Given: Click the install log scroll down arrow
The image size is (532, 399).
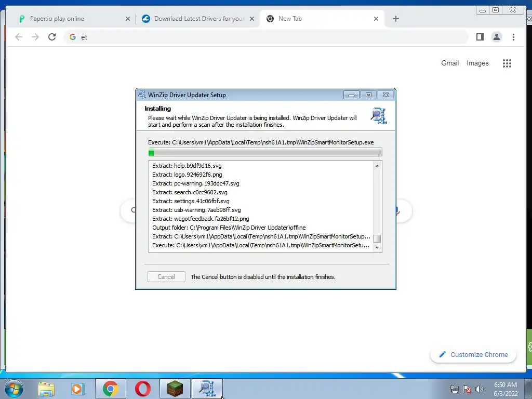Looking at the screenshot, I should pyautogui.click(x=377, y=248).
